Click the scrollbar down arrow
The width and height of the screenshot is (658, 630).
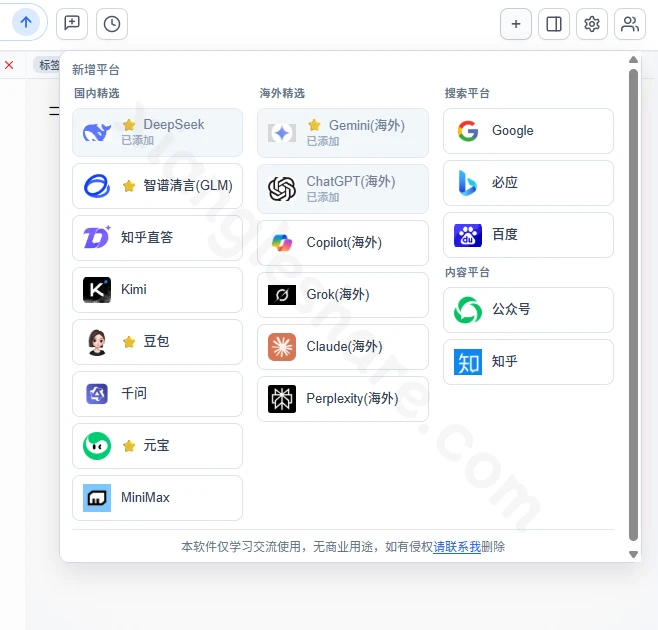[633, 554]
